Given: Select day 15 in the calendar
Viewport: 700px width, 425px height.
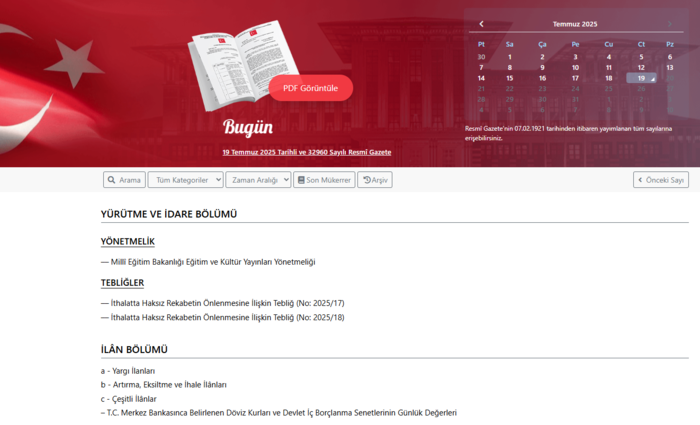Looking at the screenshot, I should [x=509, y=78].
